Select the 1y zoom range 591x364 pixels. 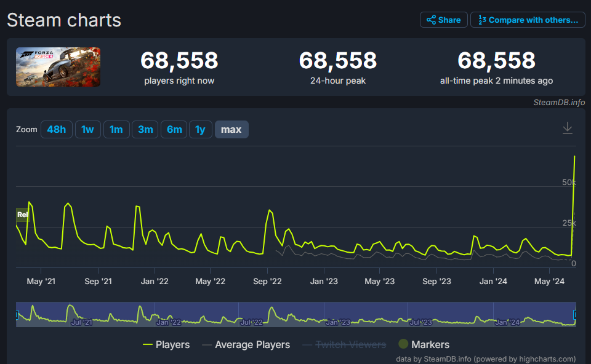(x=200, y=130)
